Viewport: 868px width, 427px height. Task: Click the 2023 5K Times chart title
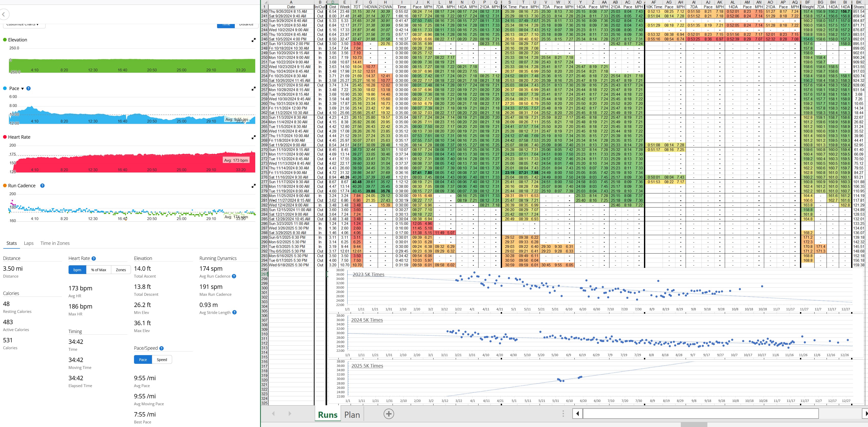pos(368,274)
